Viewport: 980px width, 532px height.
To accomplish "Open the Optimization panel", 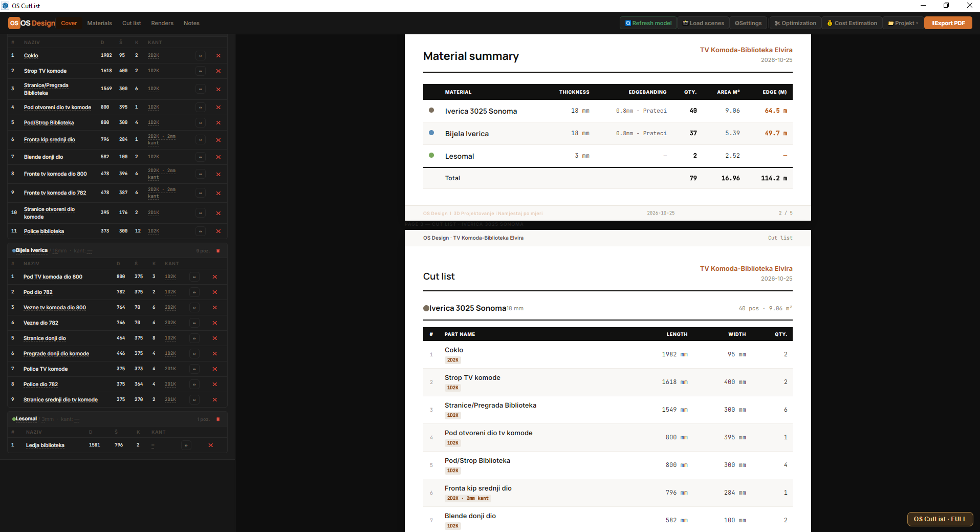I will 795,23.
